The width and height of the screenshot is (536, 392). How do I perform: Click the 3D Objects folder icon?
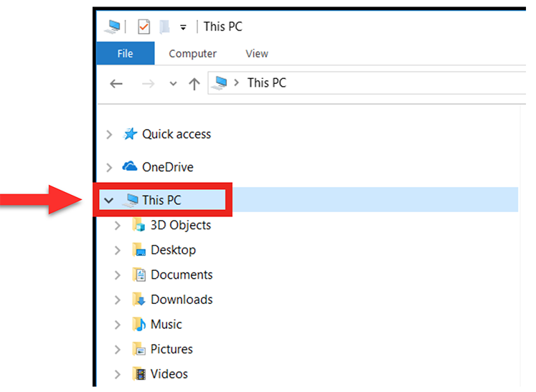click(138, 225)
